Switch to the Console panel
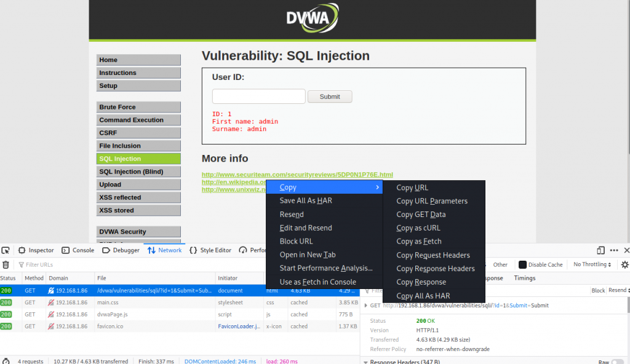This screenshot has height=364, width=630. [78, 250]
